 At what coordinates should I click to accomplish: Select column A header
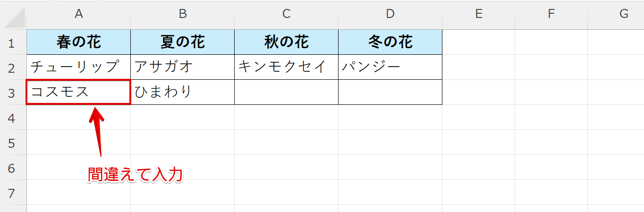tap(79, 14)
